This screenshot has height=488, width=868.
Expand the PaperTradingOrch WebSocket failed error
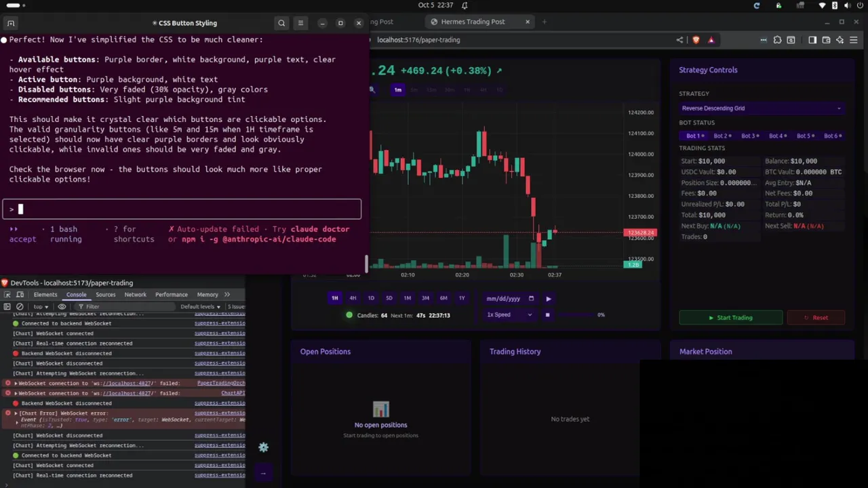click(x=16, y=383)
